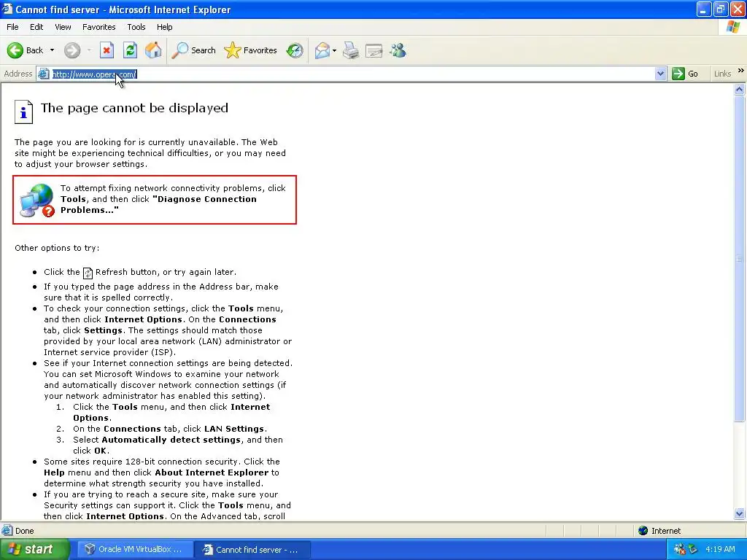
Task: Click "Automatically detect settings" bold text
Action: 171,440
